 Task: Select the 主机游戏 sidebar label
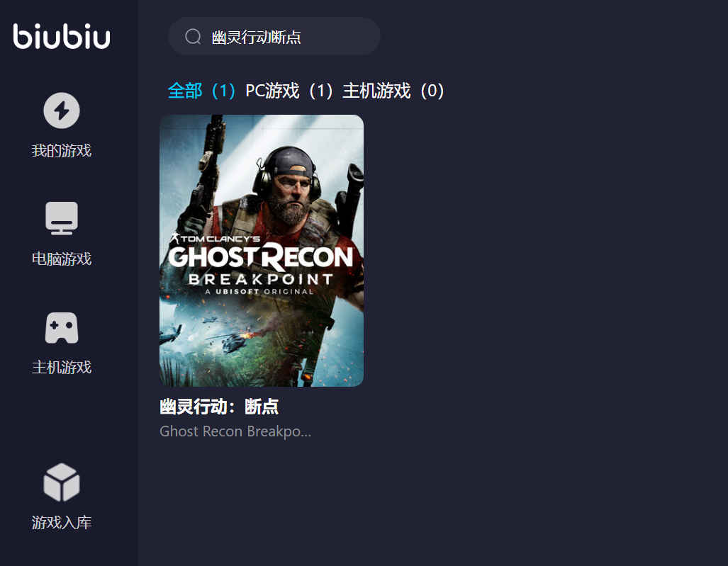point(62,367)
